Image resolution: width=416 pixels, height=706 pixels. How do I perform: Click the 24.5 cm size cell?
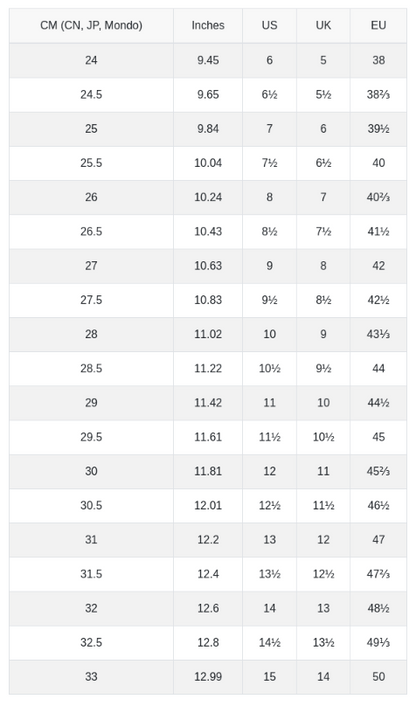point(91,95)
